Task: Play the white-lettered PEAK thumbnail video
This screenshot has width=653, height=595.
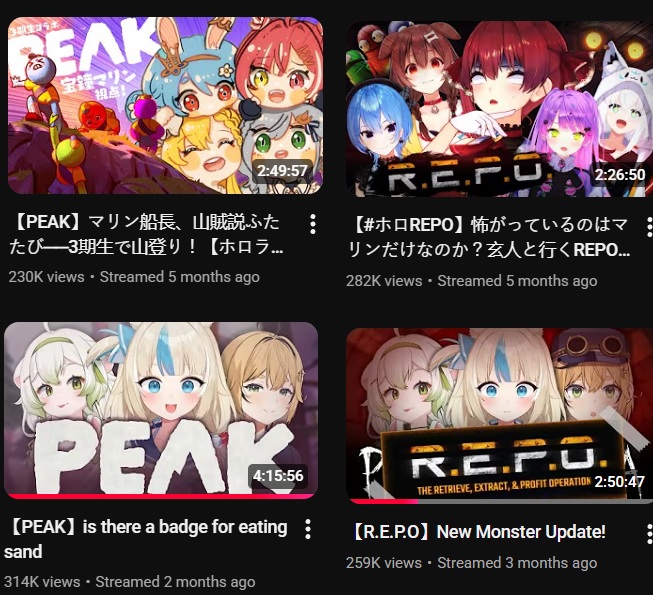Action: [161, 410]
